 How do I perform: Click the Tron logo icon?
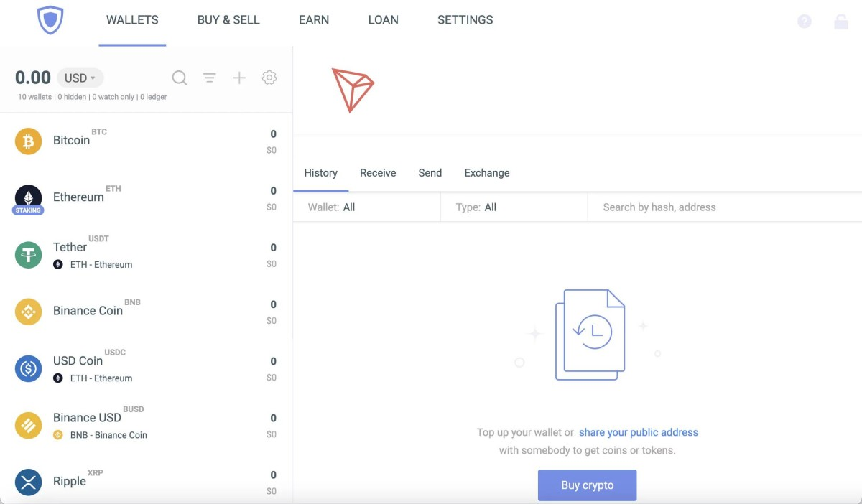(353, 90)
